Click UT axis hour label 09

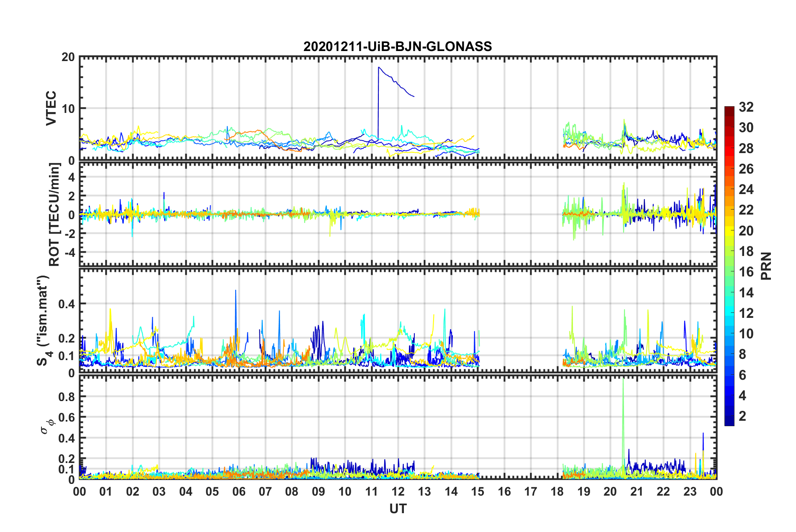[318, 491]
